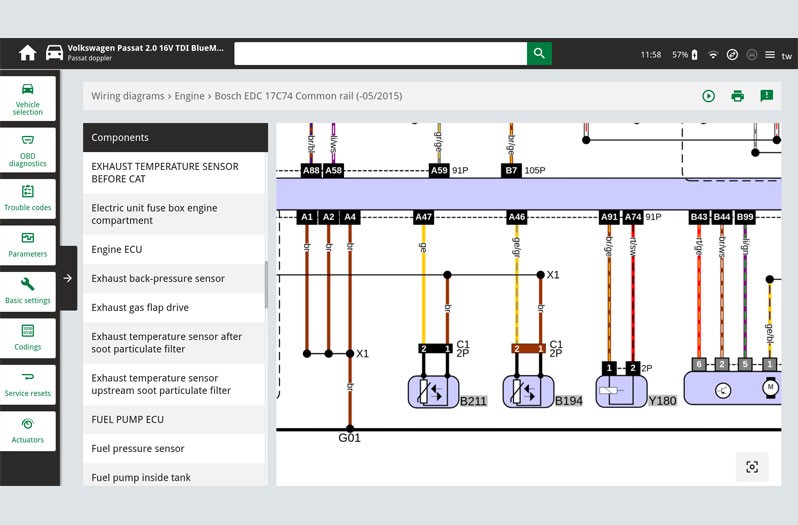This screenshot has height=525, width=798.
Task: Click the fit-to-screen icon on diagram
Action: (752, 467)
